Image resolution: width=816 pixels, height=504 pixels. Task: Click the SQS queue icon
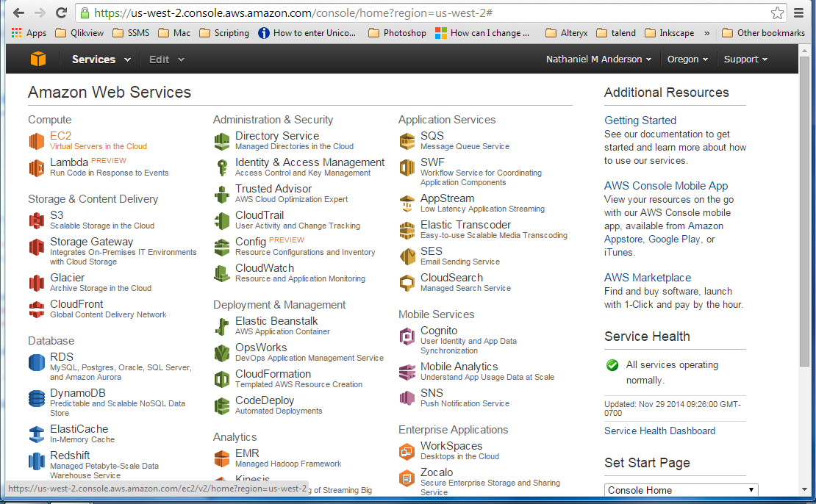coord(407,141)
